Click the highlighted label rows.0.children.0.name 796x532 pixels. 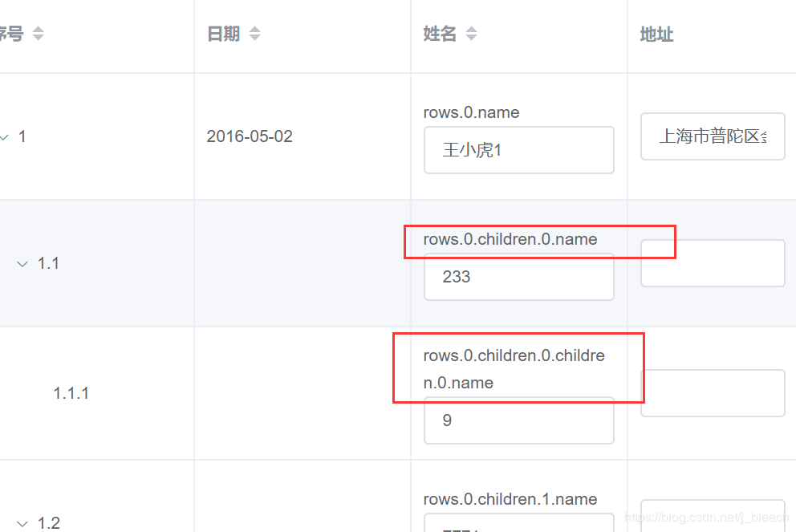[511, 239]
